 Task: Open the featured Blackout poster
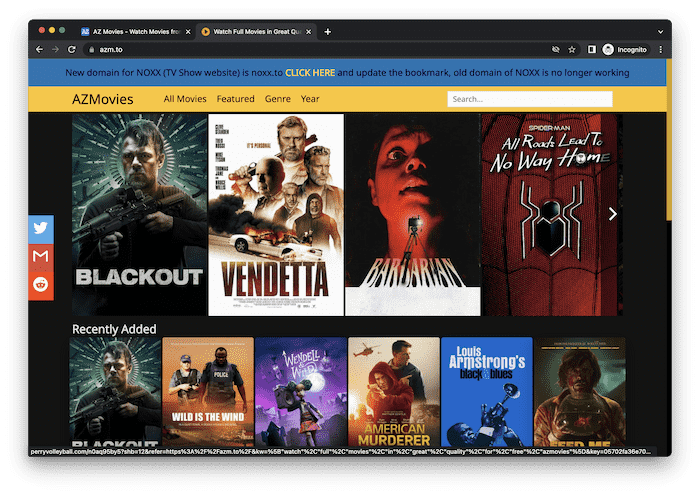click(140, 215)
